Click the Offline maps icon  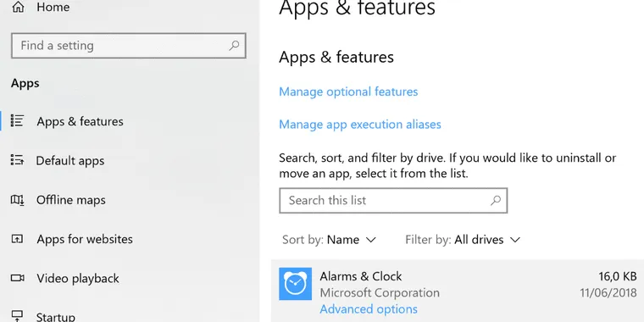(x=17, y=200)
